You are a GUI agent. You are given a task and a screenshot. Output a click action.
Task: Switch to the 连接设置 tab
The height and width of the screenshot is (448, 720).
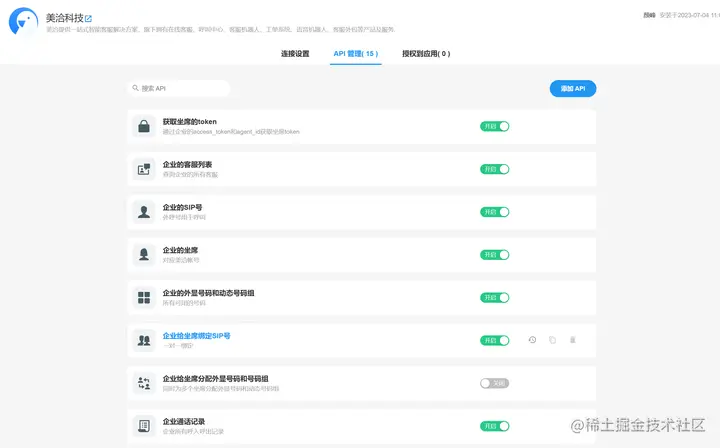click(x=295, y=54)
